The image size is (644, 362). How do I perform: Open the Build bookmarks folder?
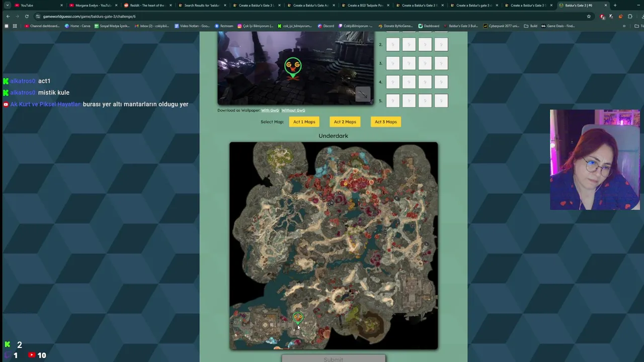pos(531,26)
